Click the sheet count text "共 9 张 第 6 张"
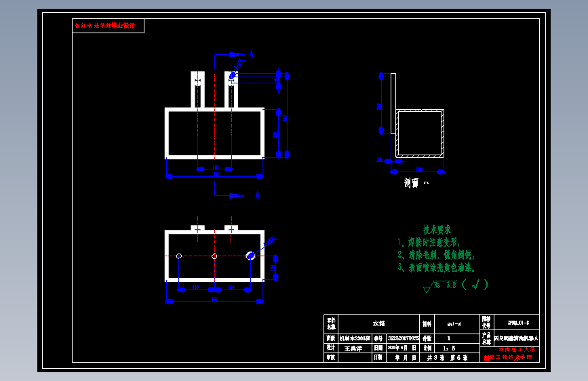 pyautogui.click(x=448, y=358)
